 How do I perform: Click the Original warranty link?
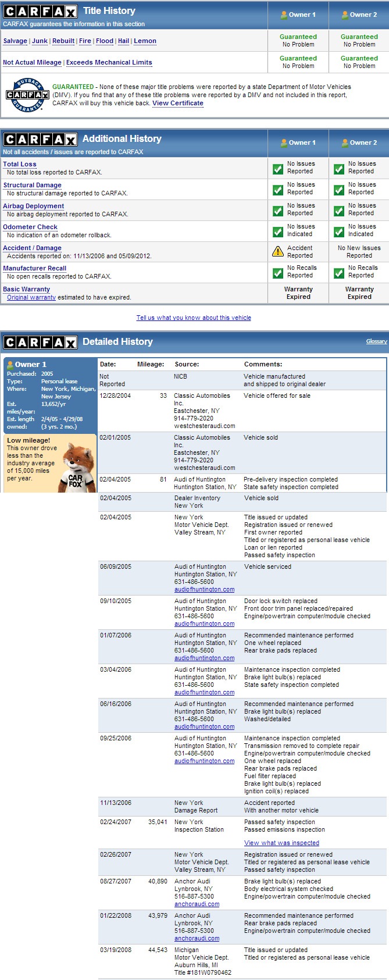pyautogui.click(x=31, y=298)
